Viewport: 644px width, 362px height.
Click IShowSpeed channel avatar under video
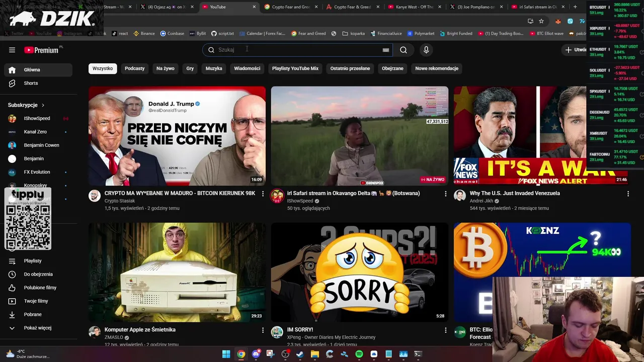click(x=277, y=196)
